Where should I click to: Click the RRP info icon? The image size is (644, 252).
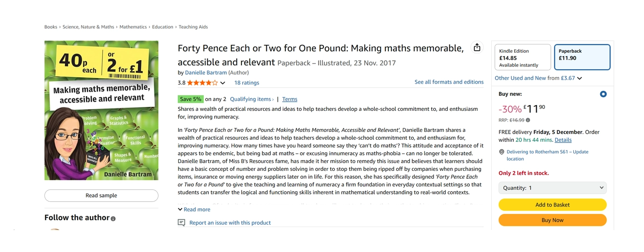click(528, 120)
